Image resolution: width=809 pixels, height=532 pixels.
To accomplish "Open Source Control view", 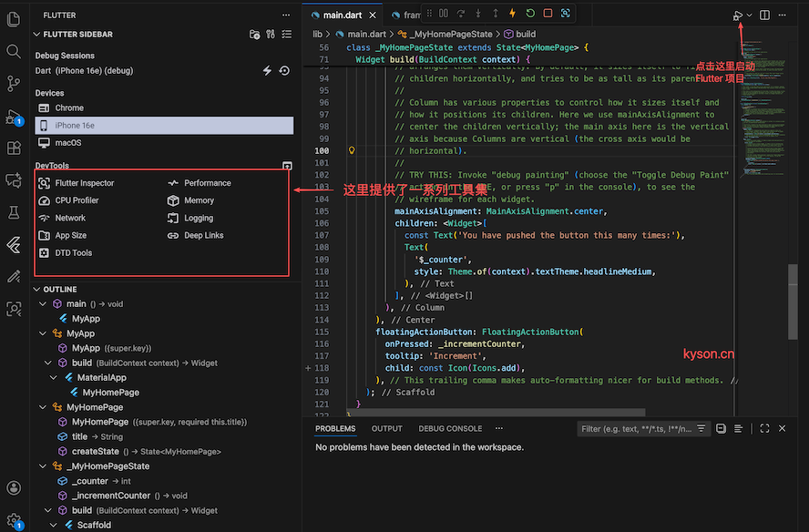I will [x=14, y=81].
